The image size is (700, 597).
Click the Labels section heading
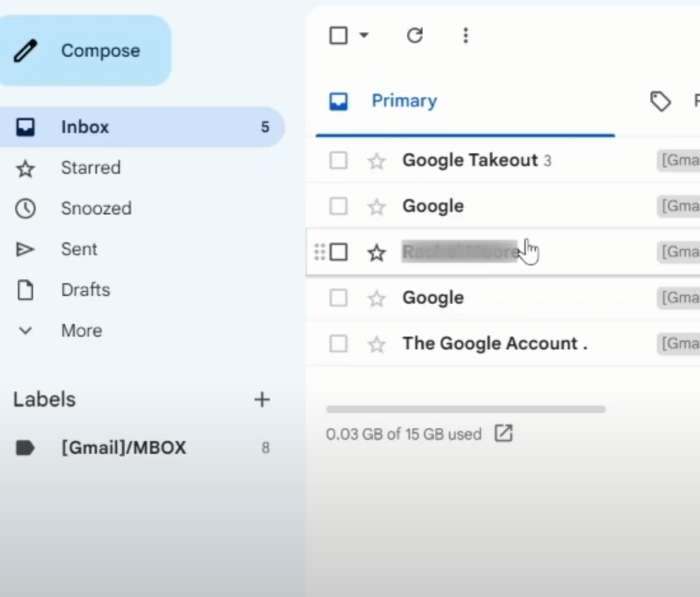pyautogui.click(x=45, y=399)
